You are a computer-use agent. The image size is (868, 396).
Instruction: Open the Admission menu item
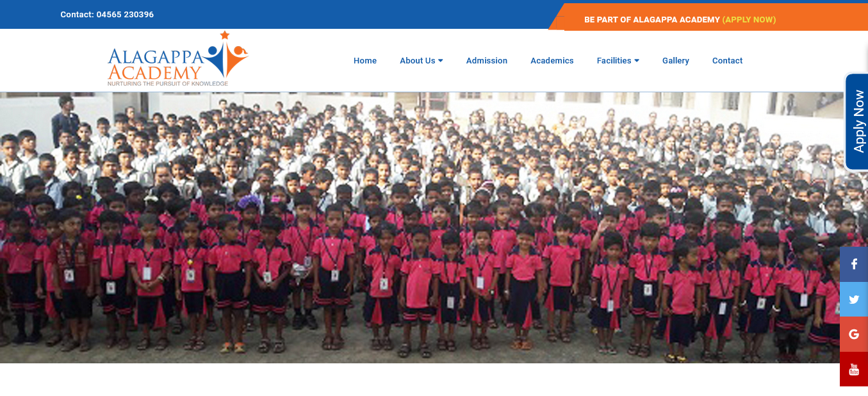(487, 61)
